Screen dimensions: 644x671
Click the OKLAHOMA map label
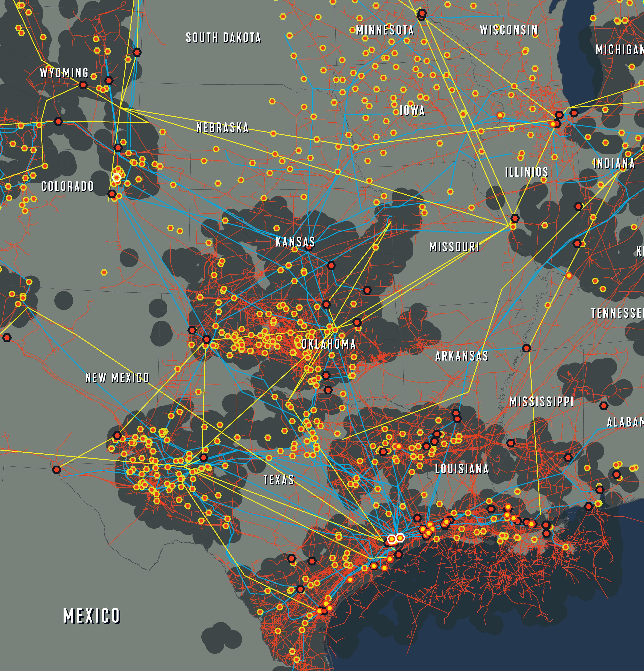click(x=328, y=344)
